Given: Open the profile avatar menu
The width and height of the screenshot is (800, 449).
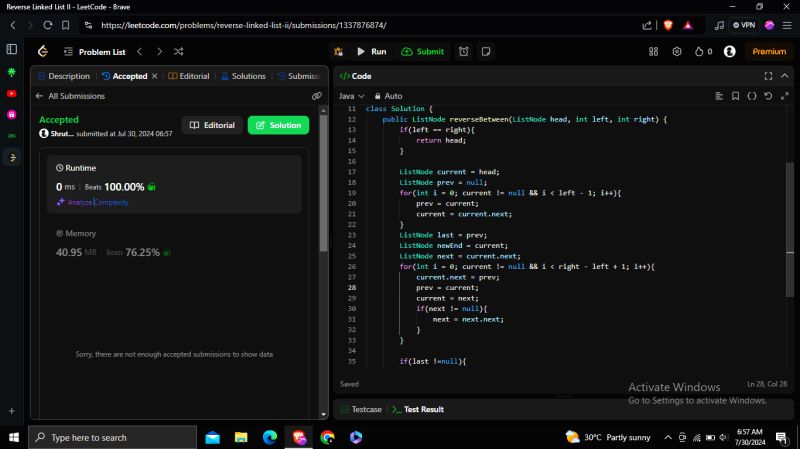Looking at the screenshot, I should [x=730, y=52].
